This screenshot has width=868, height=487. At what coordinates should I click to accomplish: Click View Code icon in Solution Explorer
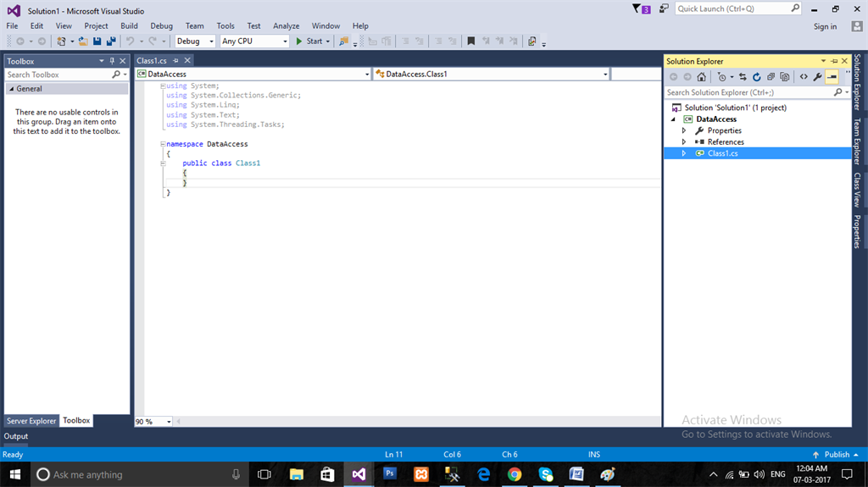click(x=803, y=77)
